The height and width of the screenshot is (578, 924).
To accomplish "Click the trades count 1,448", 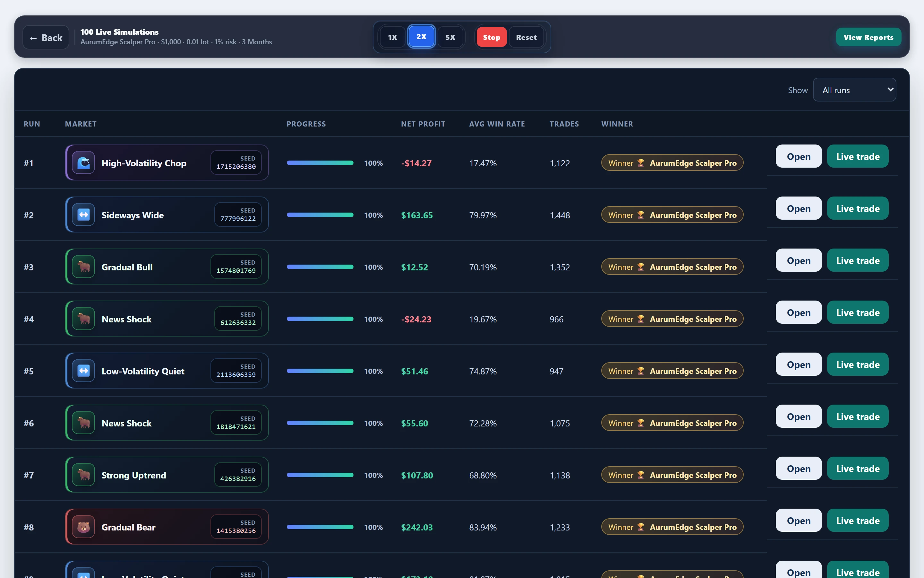I will click(x=560, y=215).
